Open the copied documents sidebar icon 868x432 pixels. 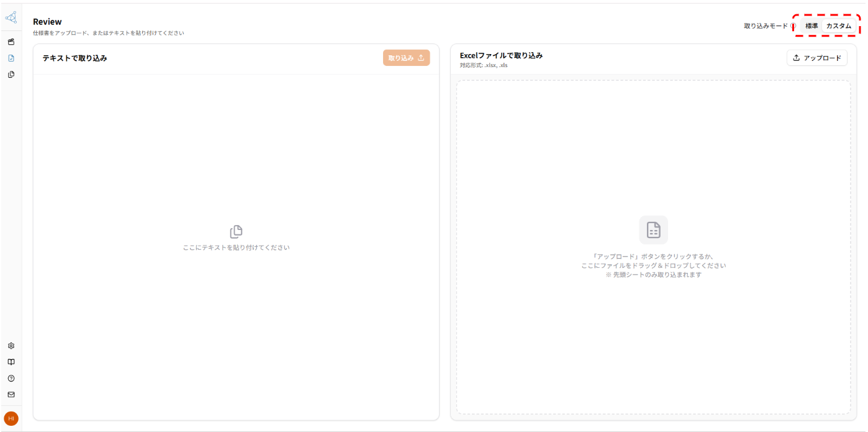(11, 75)
